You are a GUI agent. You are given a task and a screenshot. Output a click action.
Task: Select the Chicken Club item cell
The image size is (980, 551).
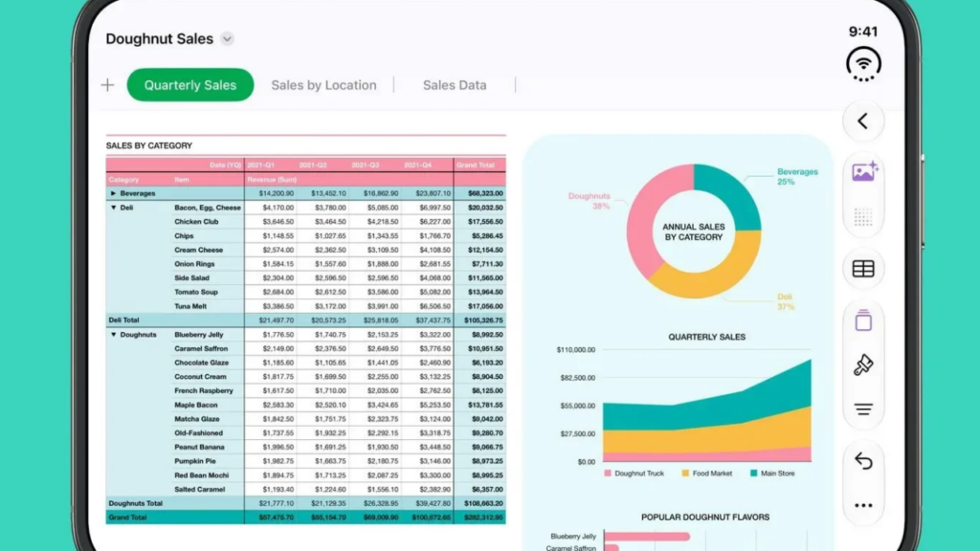(x=208, y=222)
